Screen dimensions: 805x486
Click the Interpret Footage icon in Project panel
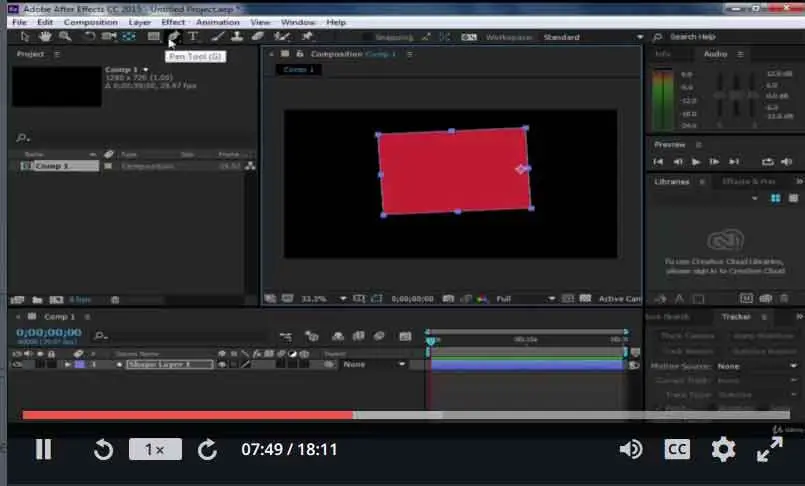tap(17, 300)
